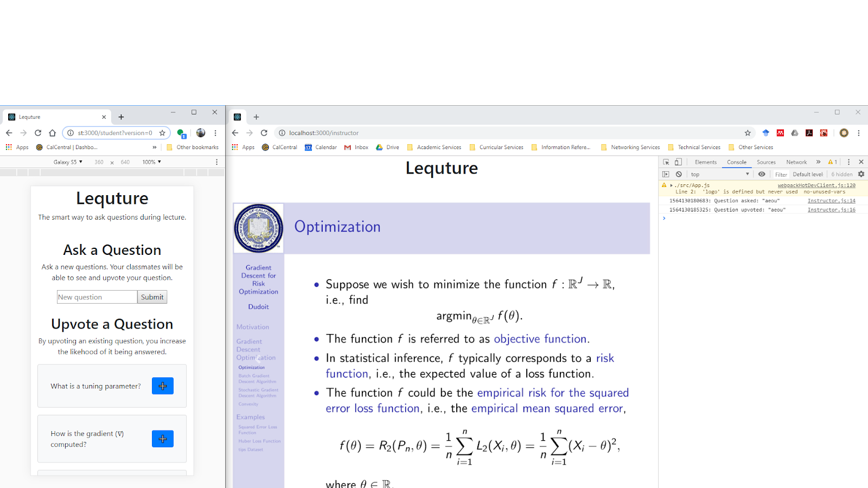
Task: Click the red Mendeley extension icon
Action: (x=780, y=133)
